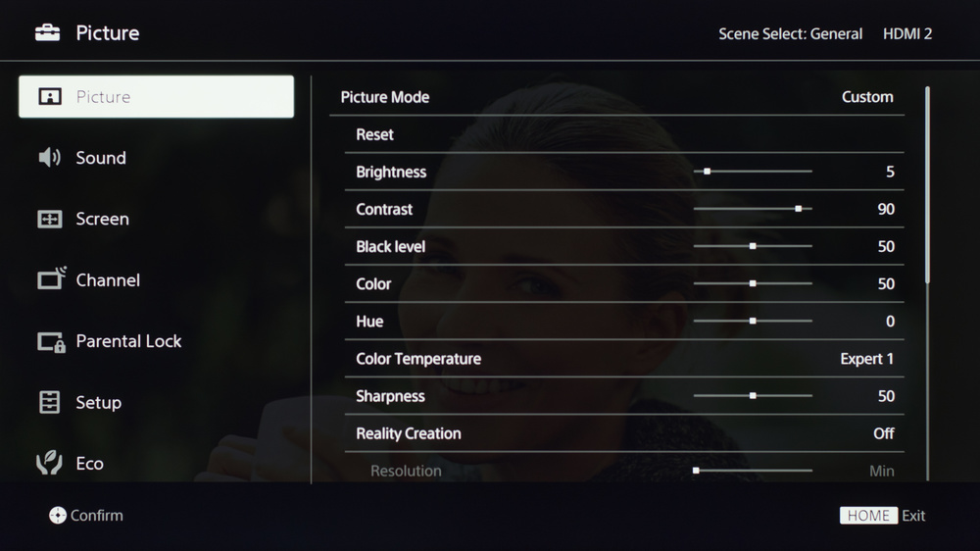The height and width of the screenshot is (551, 980).
Task: Open Color Temperature Expert 1 options
Action: coord(624,359)
